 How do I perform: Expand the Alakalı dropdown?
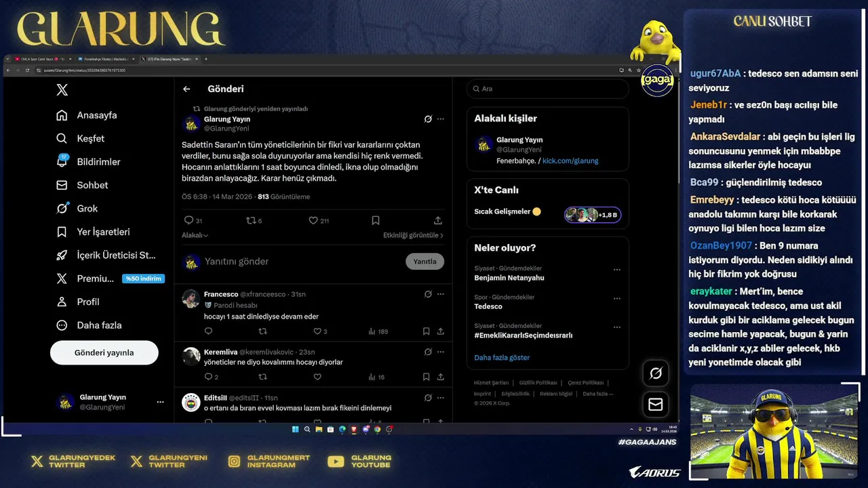point(195,235)
